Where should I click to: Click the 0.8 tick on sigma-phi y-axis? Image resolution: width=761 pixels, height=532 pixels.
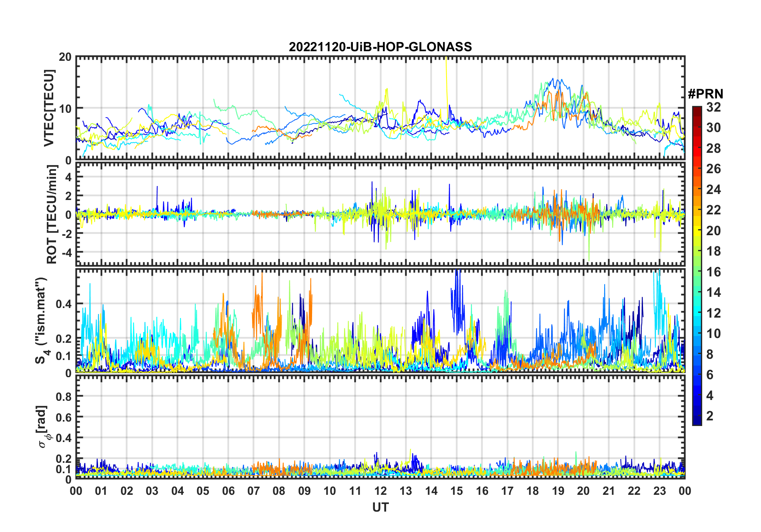pos(64,396)
